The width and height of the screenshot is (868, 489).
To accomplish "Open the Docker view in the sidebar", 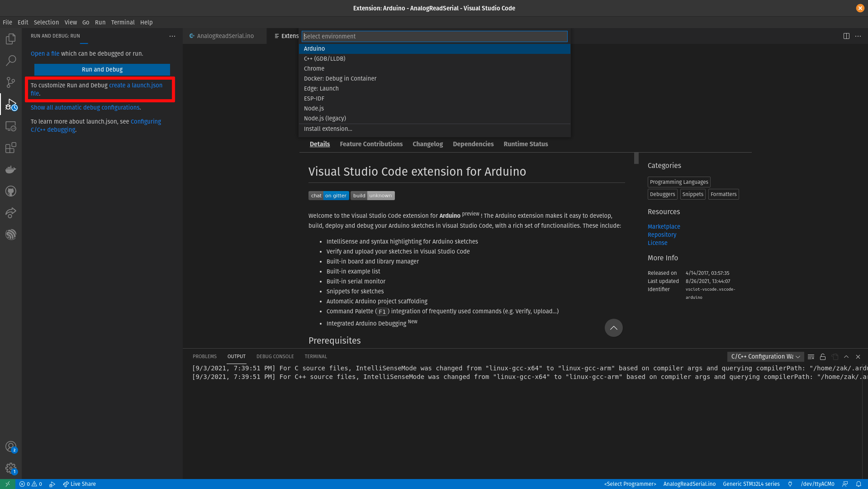I will coord(11,169).
